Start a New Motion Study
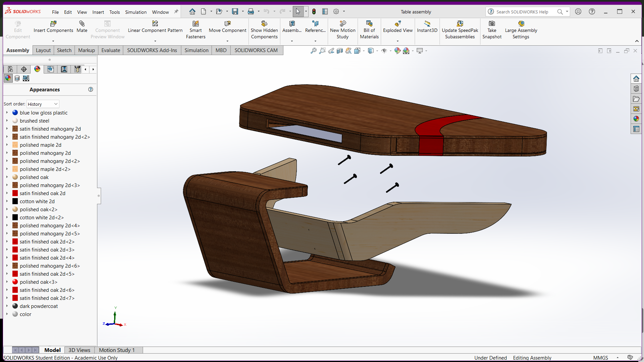The width and height of the screenshot is (644, 362). (x=342, y=24)
